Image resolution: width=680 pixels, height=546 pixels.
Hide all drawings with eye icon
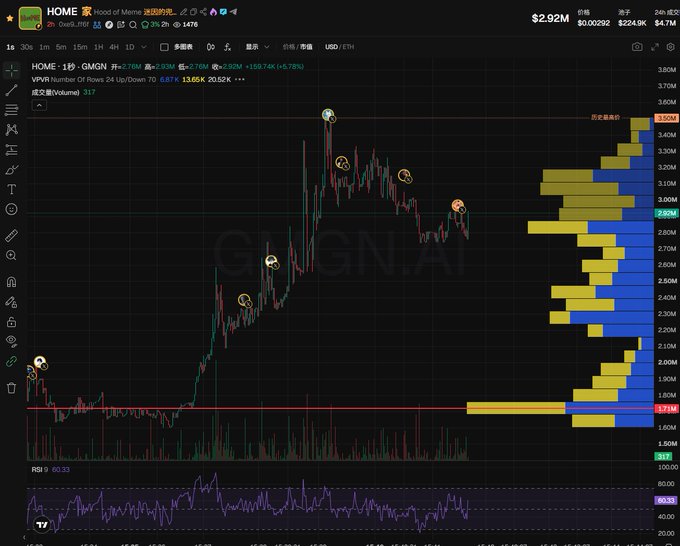[x=12, y=341]
